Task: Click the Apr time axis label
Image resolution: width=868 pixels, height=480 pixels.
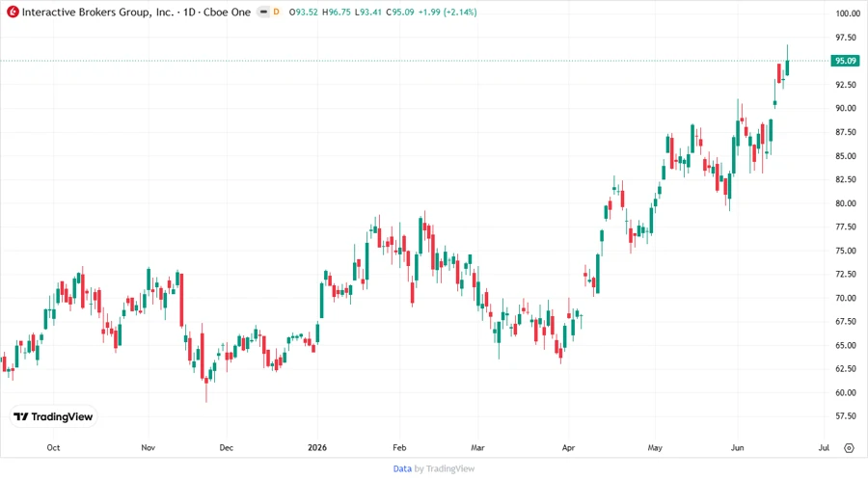Action: 568,448
